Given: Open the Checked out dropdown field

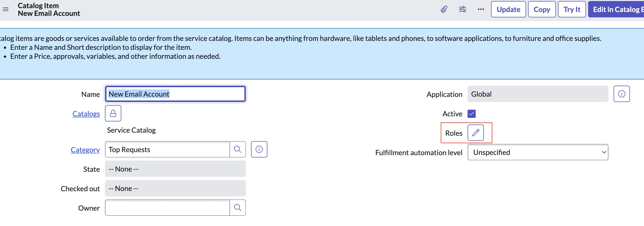Looking at the screenshot, I should click(175, 188).
